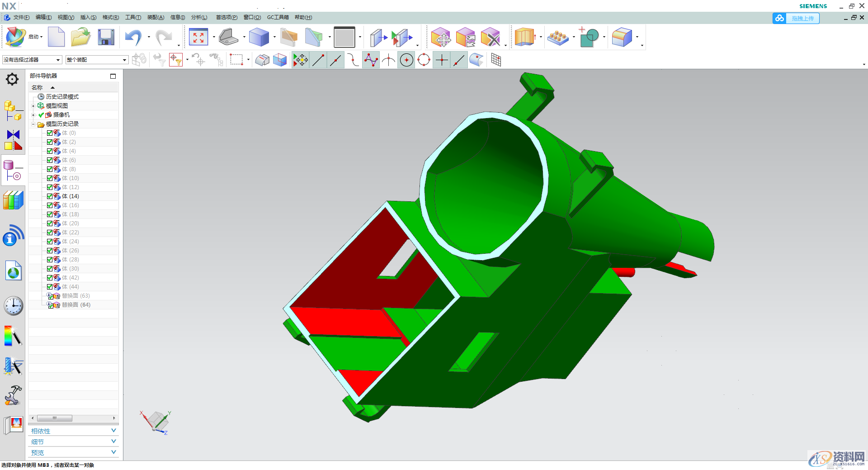Expand the 模型视图 tree node
This screenshot has width=868, height=470.
pyautogui.click(x=33, y=106)
